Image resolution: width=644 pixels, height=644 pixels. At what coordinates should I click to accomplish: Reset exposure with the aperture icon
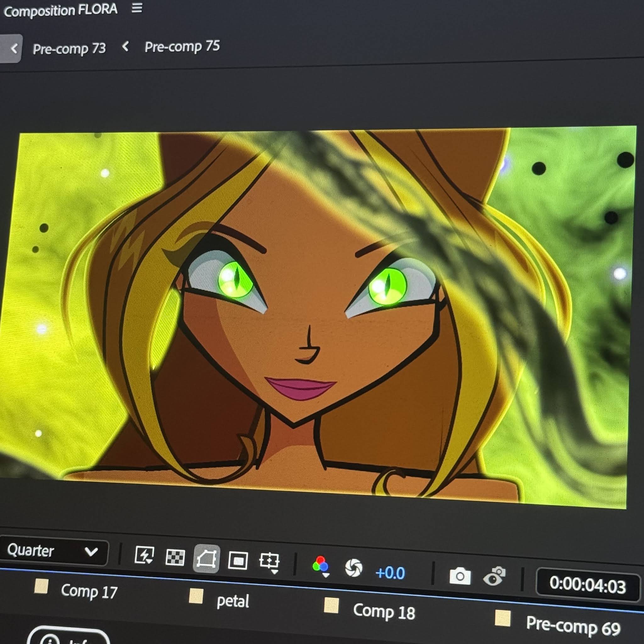(x=354, y=568)
